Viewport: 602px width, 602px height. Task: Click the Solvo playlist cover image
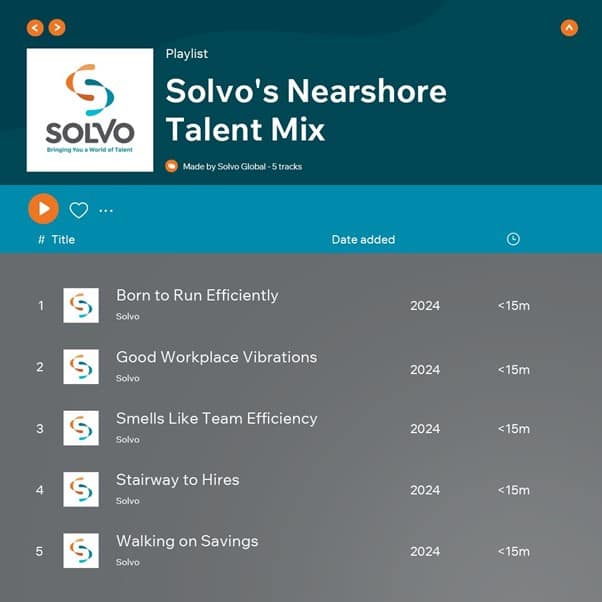(90, 110)
